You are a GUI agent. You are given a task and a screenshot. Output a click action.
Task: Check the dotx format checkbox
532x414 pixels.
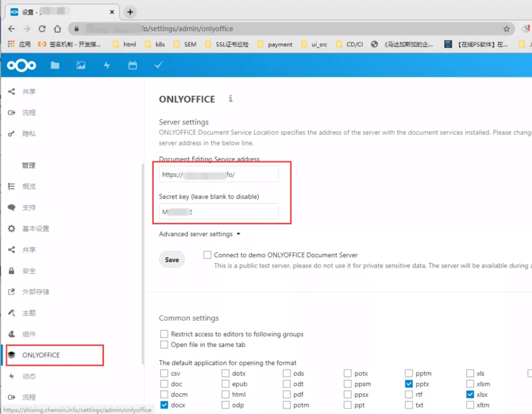pos(225,373)
